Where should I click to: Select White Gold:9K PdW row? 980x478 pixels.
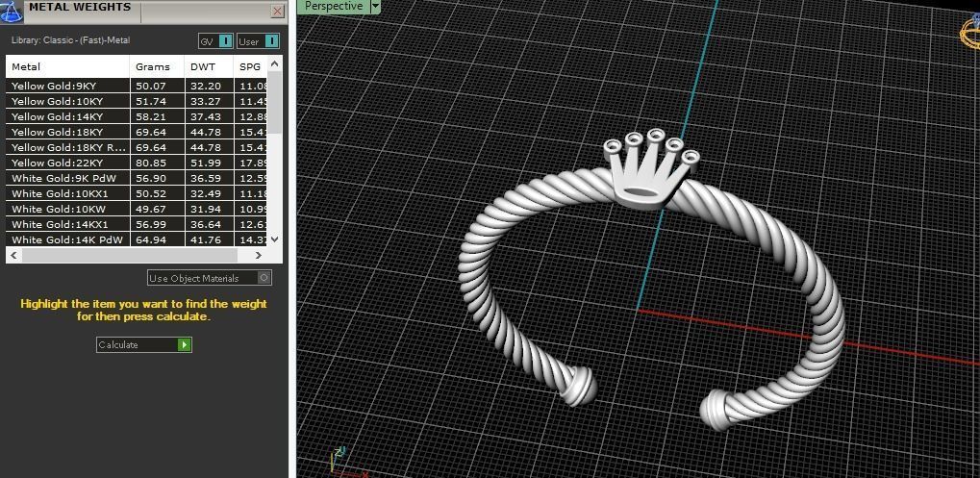[x=137, y=178]
